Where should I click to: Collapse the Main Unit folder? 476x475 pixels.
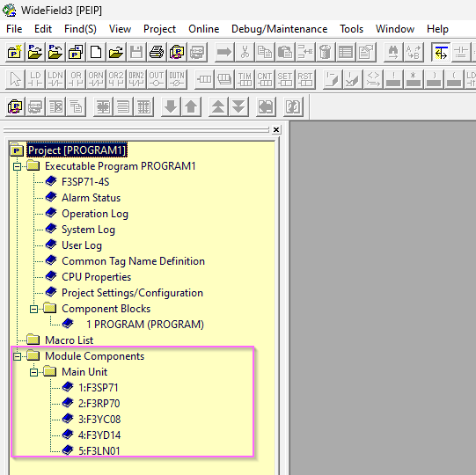click(34, 372)
